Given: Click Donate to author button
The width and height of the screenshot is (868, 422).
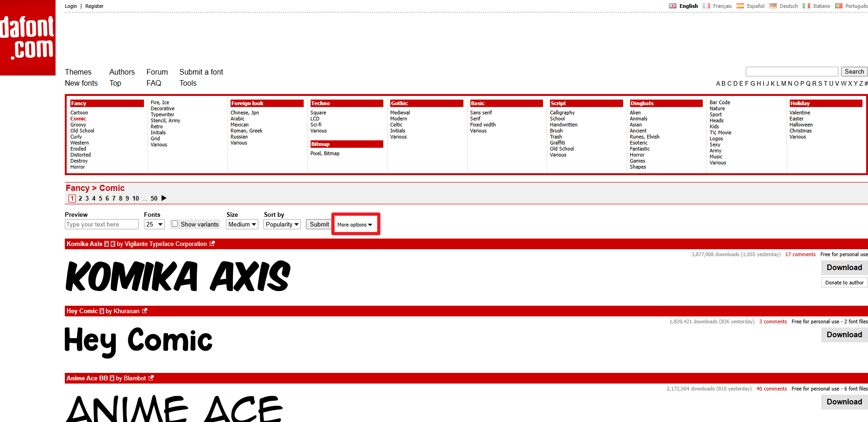Looking at the screenshot, I should [x=844, y=283].
